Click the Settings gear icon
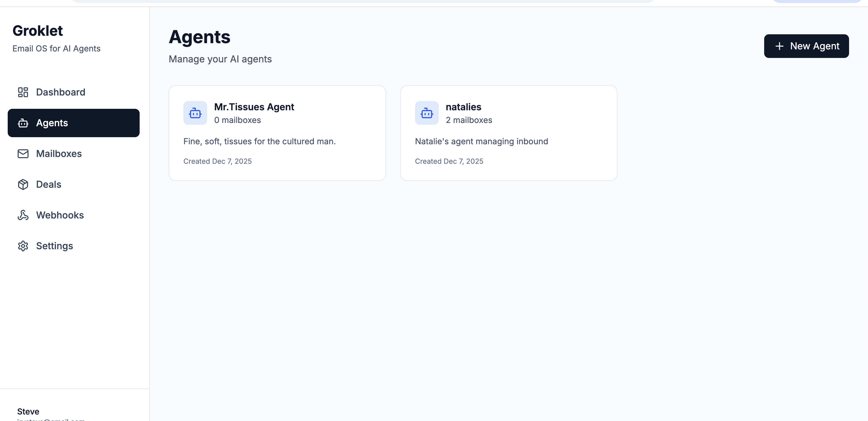The height and width of the screenshot is (421, 868). [23, 246]
